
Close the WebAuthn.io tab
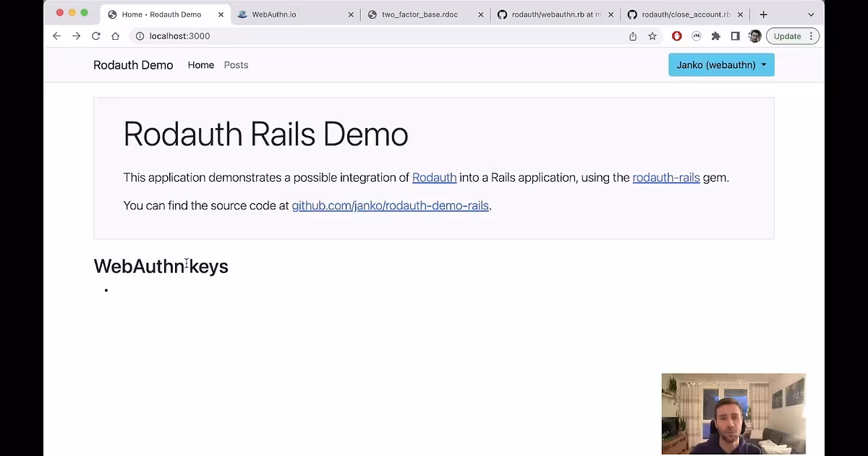[351, 14]
